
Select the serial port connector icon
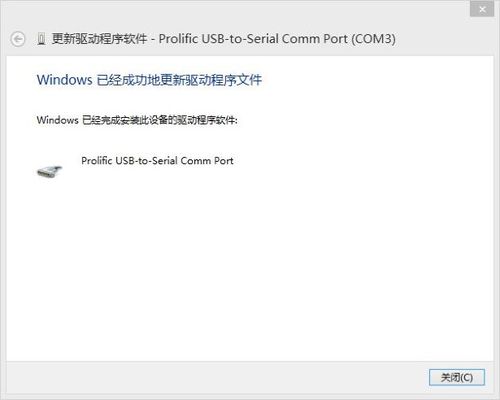(x=49, y=171)
